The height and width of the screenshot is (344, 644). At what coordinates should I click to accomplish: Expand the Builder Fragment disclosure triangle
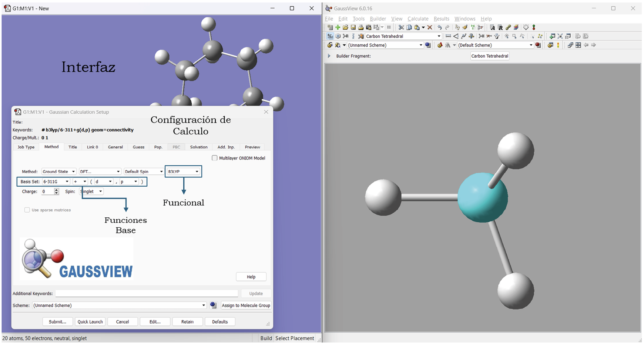(329, 56)
